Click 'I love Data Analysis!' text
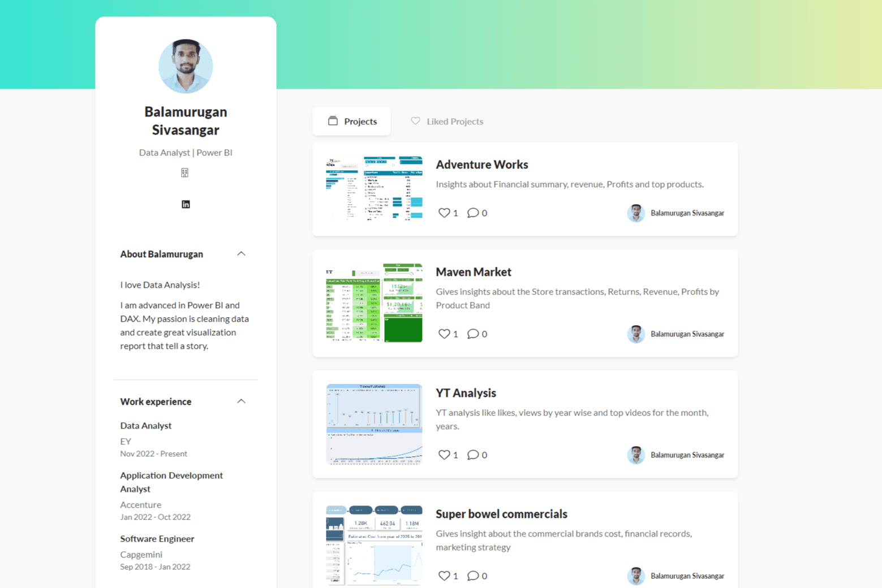 (x=160, y=285)
